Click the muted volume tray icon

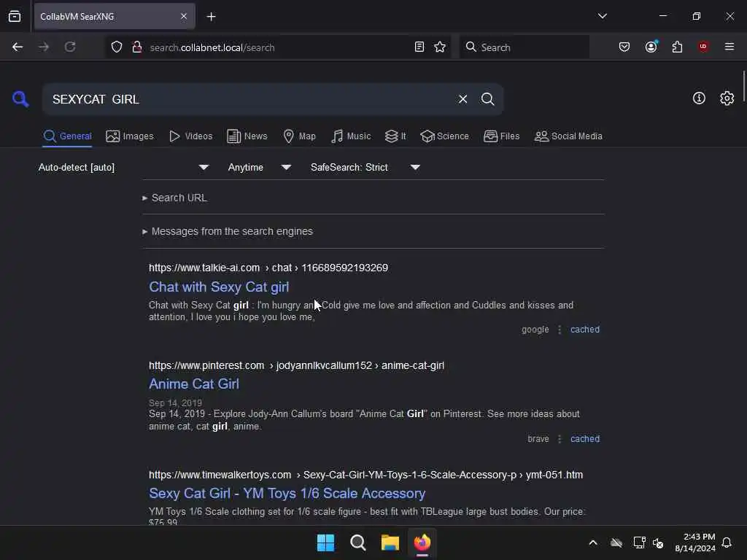pos(658,542)
